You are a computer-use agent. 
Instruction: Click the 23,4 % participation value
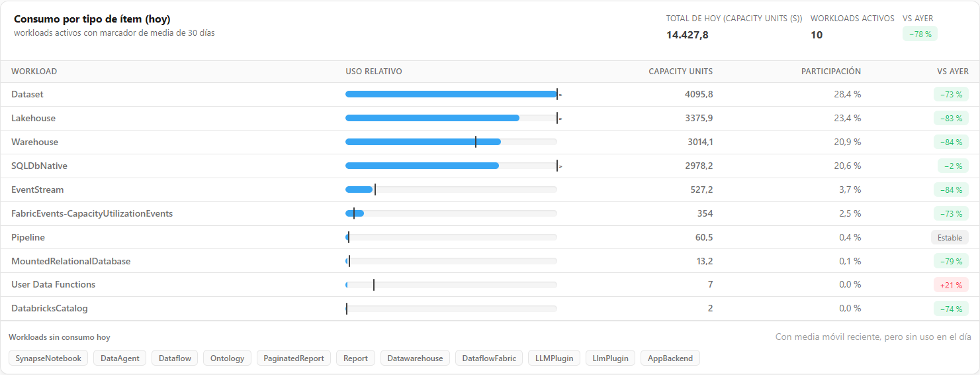coord(847,118)
